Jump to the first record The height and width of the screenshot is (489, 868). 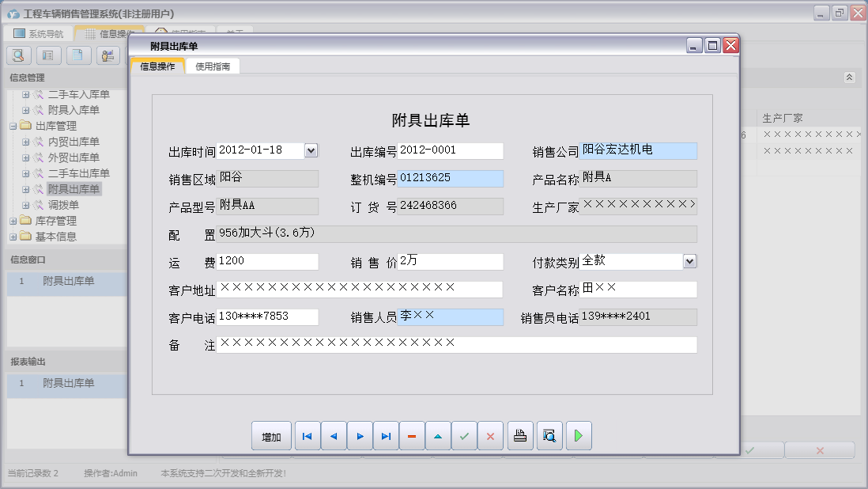[x=307, y=435]
